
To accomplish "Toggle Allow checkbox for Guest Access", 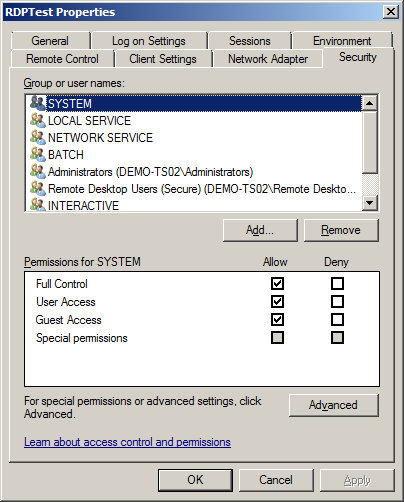I will click(x=277, y=320).
